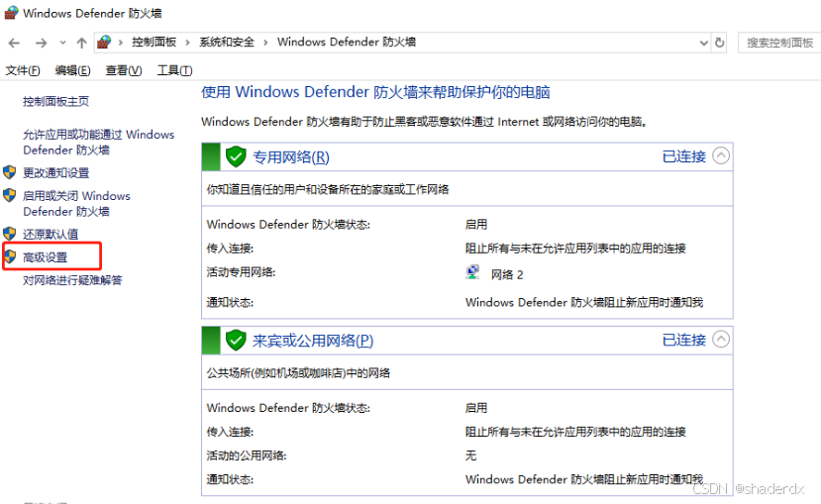Click the shield icon beside 还原默认值
821x504 pixels.
click(x=10, y=234)
